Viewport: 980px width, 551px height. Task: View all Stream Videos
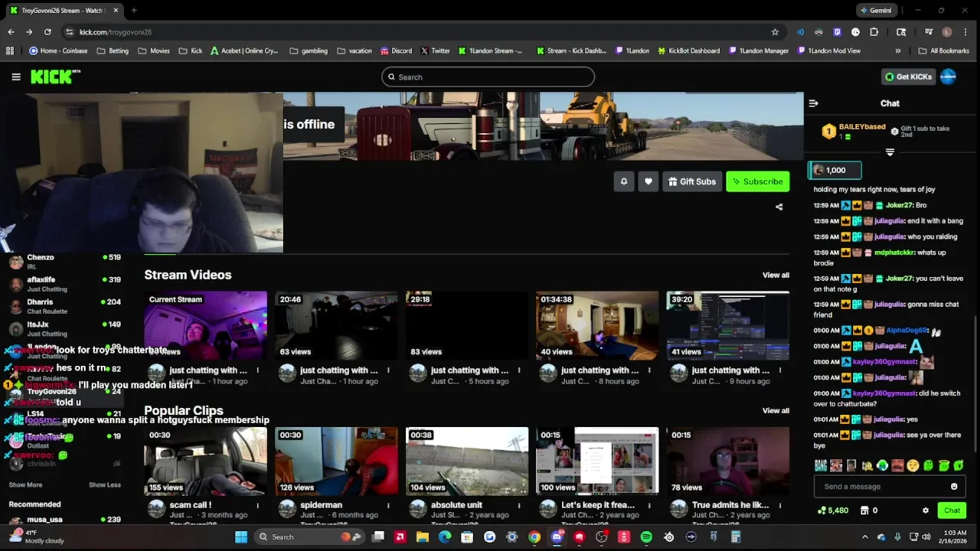(776, 275)
